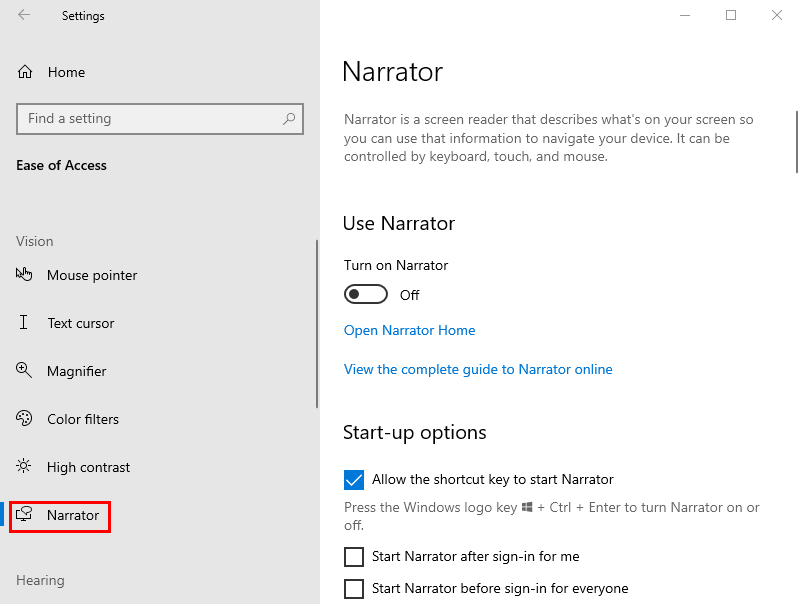Toggle the Turn on Narrator switch

[x=366, y=294]
